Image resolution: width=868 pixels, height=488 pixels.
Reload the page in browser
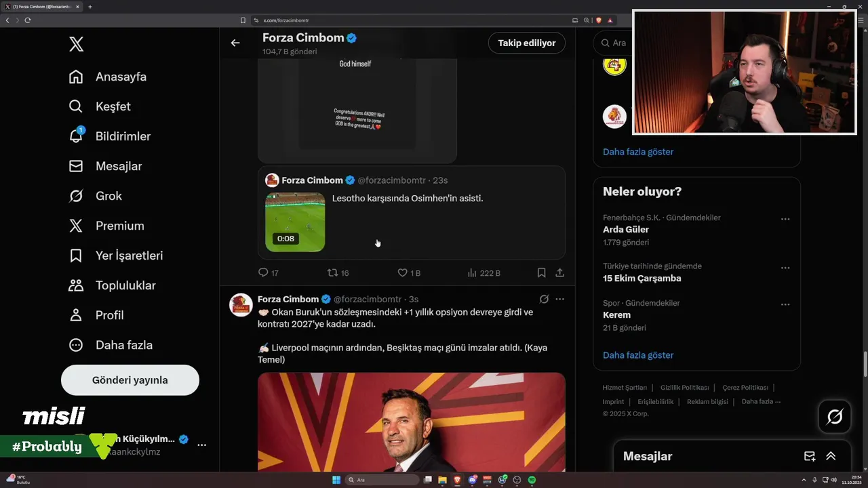click(x=28, y=20)
